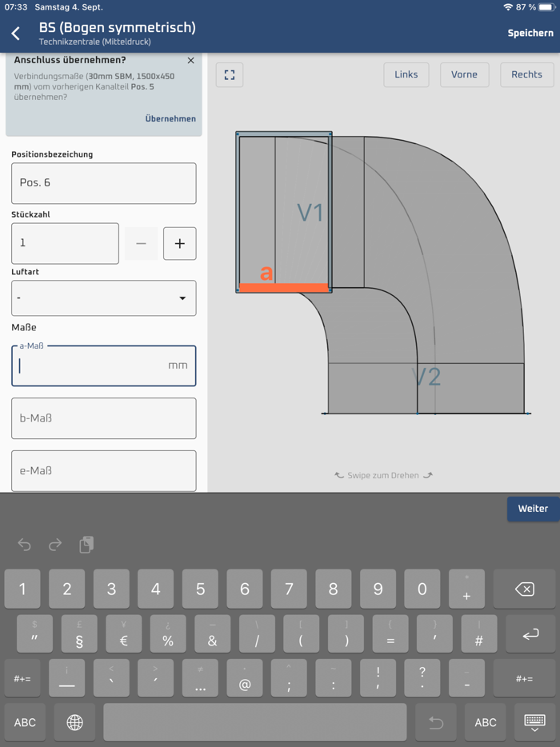Tap the right #+= symbols key
The image size is (560, 747).
pyautogui.click(x=524, y=678)
